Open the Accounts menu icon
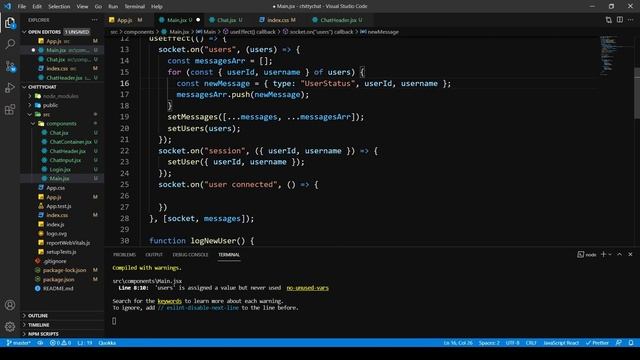640x360 pixels. point(10,305)
